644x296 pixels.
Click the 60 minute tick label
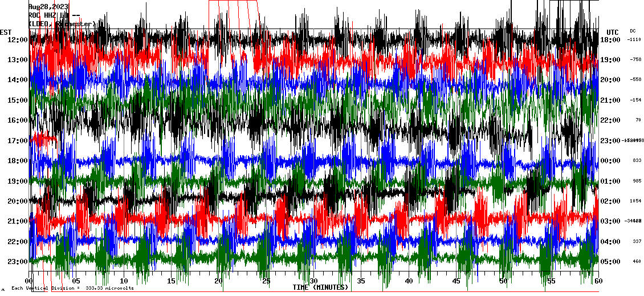click(x=598, y=281)
